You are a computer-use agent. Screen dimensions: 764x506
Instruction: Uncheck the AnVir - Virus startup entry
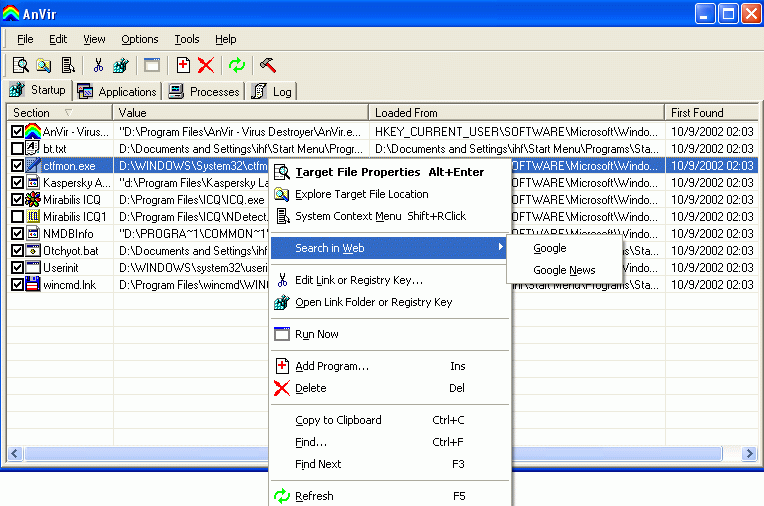click(x=17, y=132)
